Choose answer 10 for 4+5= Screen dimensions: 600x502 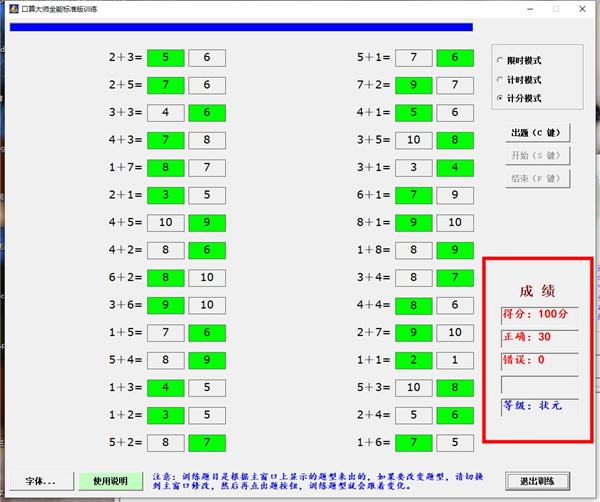point(166,222)
